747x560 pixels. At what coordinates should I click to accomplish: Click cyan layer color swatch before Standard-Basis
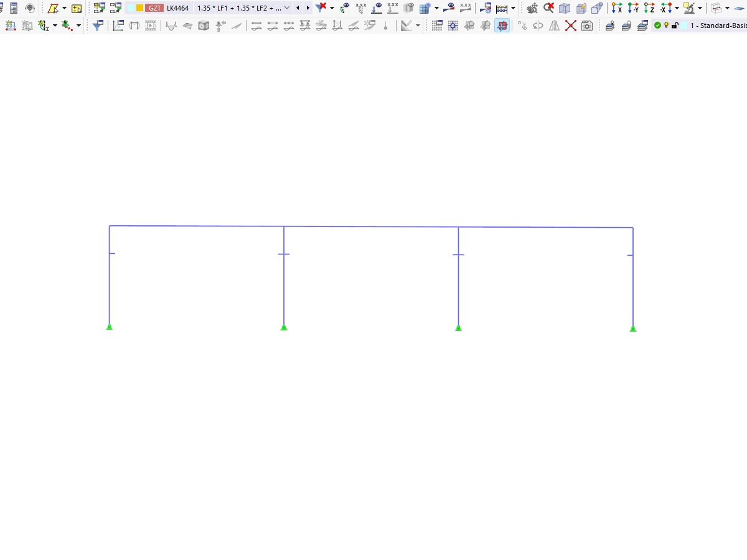pyautogui.click(x=684, y=26)
